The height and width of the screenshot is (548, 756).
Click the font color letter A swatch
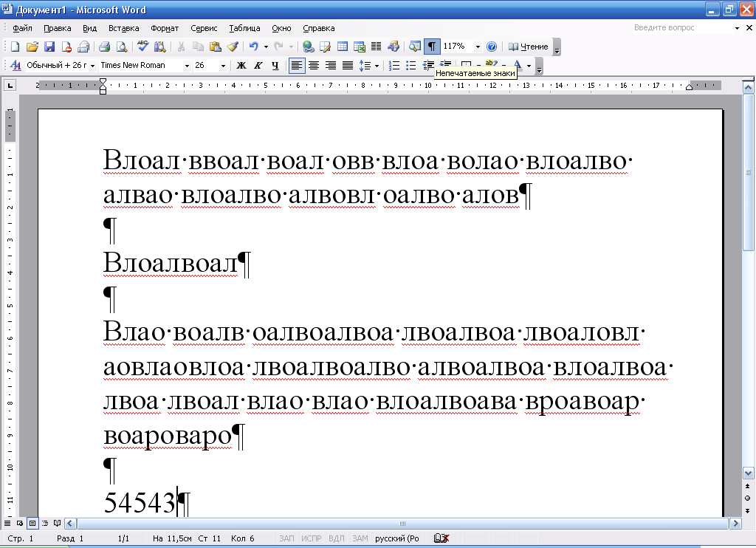click(x=518, y=65)
